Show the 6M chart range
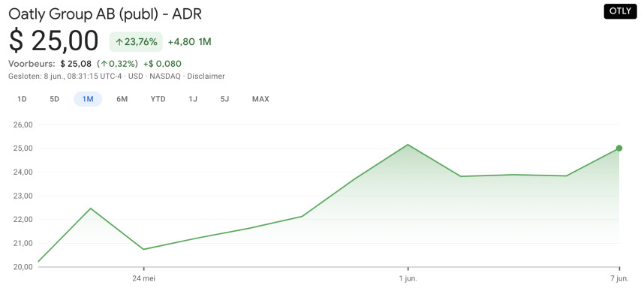The width and height of the screenshot is (644, 294). (122, 99)
